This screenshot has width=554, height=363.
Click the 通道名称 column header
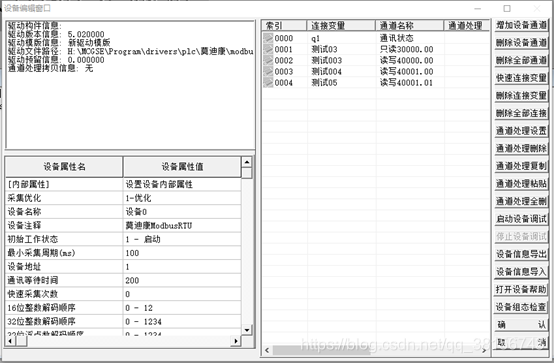coord(409,25)
